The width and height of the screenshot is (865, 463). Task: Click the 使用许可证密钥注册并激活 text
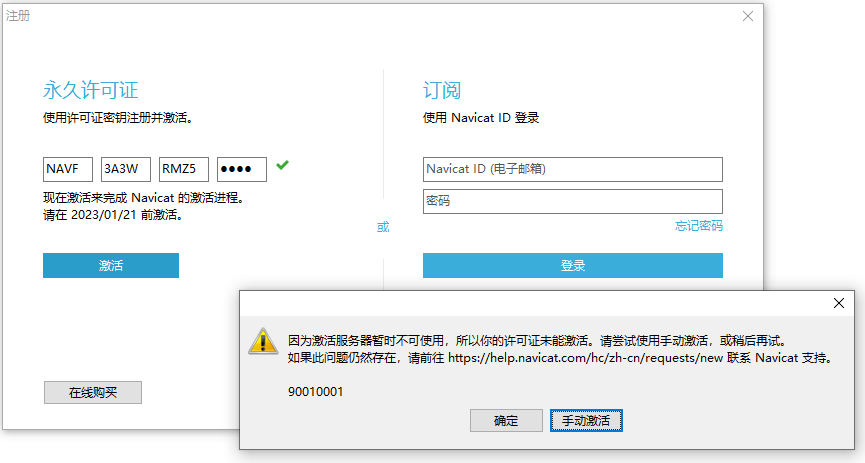118,118
